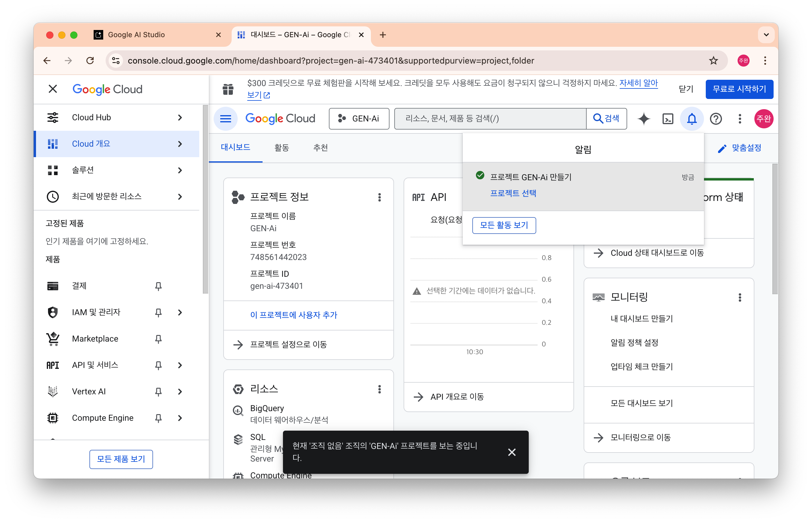Image resolution: width=812 pixels, height=523 pixels.
Task: Click the resource search input field
Action: point(490,119)
